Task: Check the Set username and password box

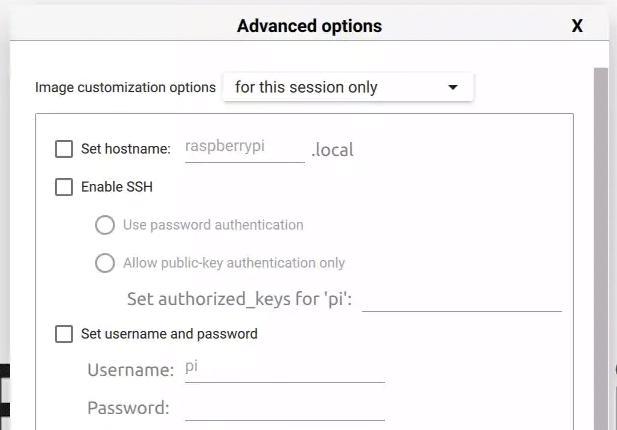Action: (64, 334)
